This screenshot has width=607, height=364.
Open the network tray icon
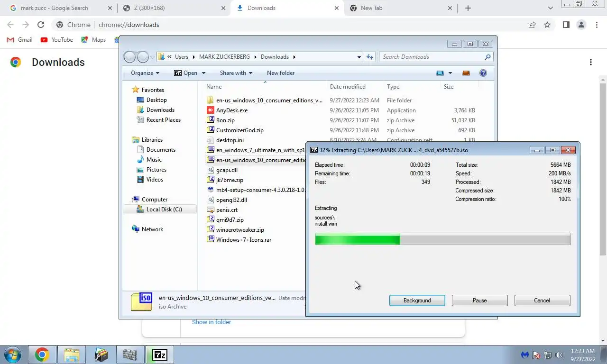coord(548,355)
